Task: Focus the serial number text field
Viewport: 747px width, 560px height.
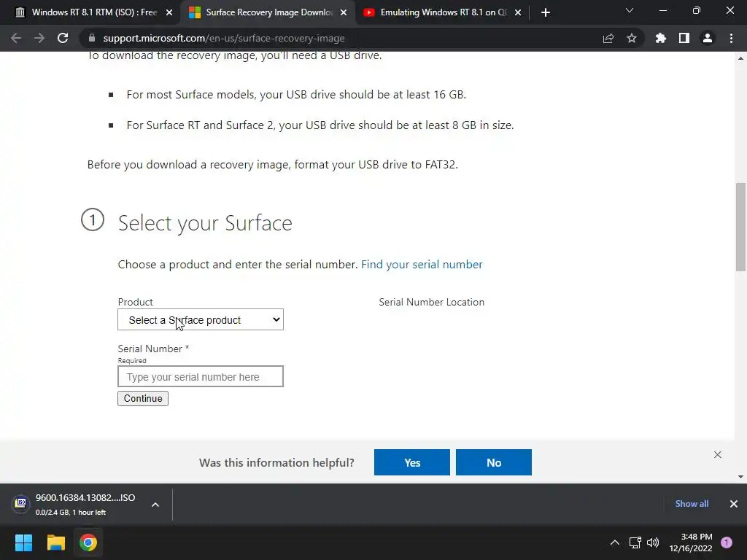Action: (201, 376)
